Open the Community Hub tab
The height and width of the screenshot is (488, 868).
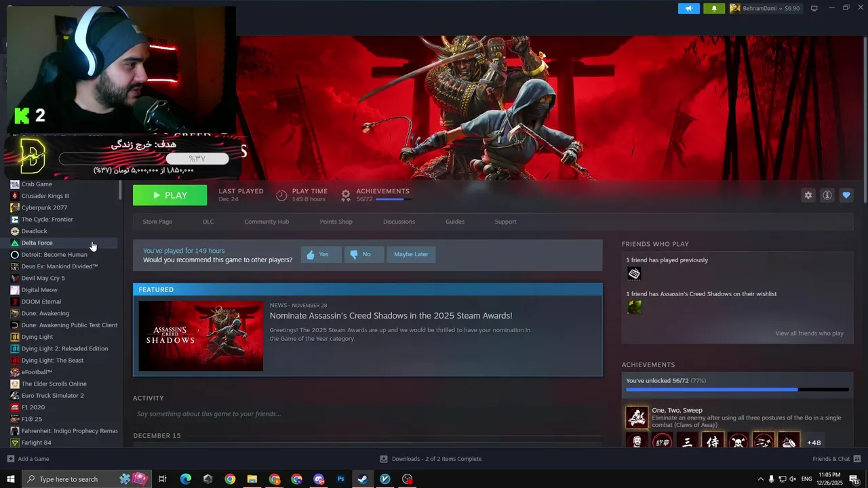click(x=267, y=222)
